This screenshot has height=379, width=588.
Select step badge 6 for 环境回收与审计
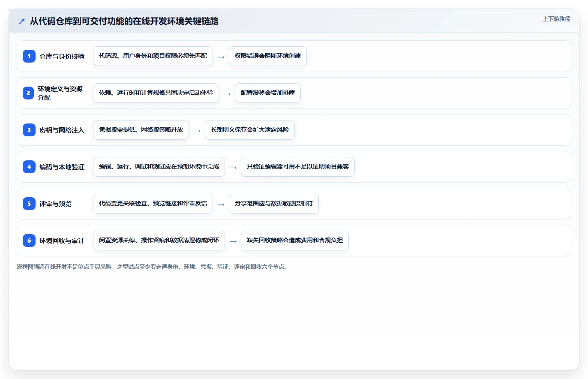tap(29, 241)
